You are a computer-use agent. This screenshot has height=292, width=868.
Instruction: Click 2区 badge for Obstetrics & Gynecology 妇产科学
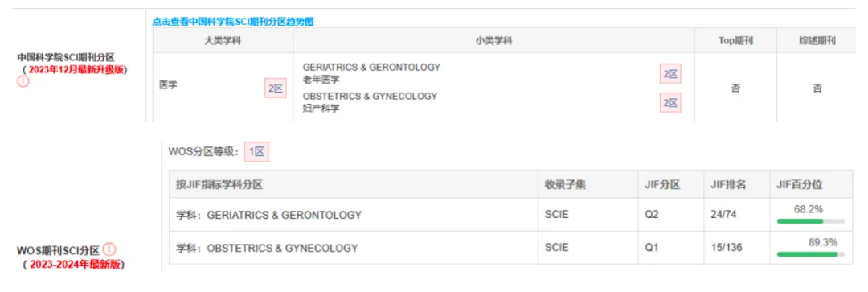[x=670, y=102]
